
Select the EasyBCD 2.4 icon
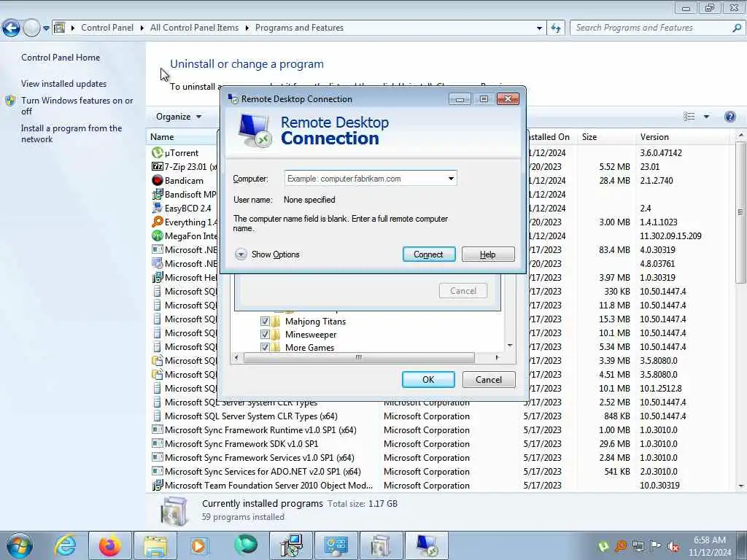coord(158,208)
